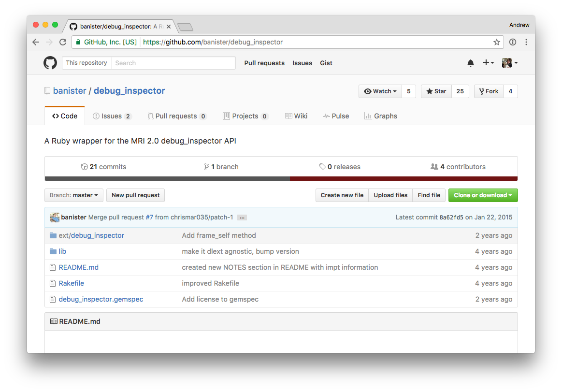Open pull request #7 link

click(149, 218)
